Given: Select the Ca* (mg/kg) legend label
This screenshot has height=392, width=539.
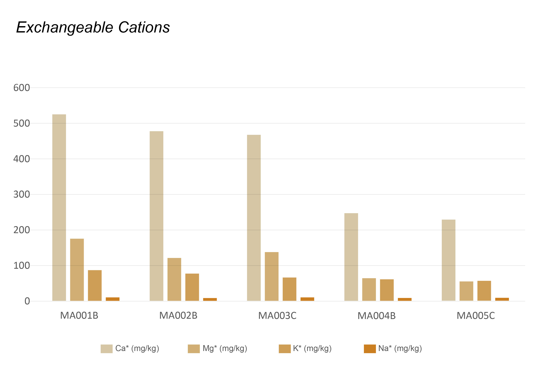Looking at the screenshot, I should pos(137,348).
